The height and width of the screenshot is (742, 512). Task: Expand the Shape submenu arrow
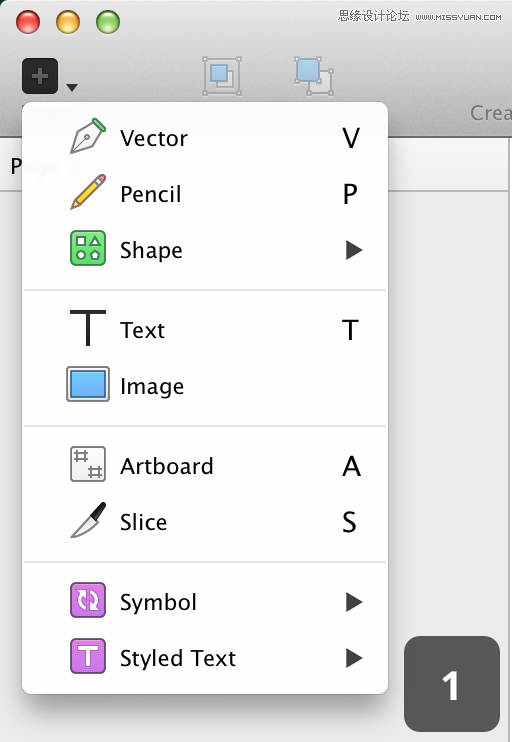[354, 250]
